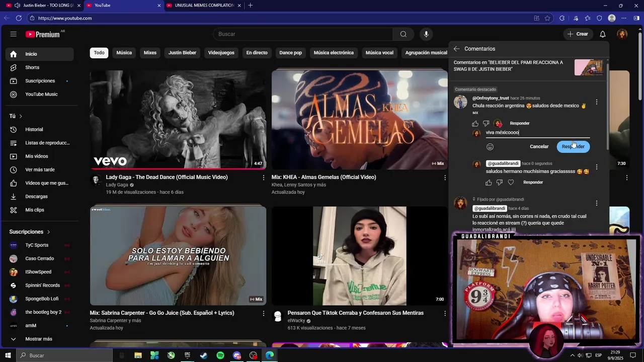This screenshot has width=644, height=362.
Task: Open Epic Games from the taskbar
Action: [x=187, y=355]
